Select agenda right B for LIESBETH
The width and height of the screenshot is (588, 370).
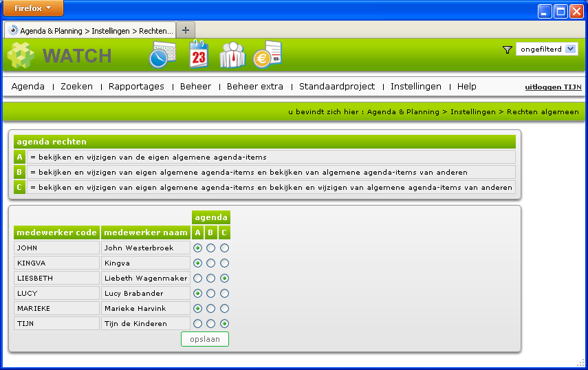[x=210, y=278]
